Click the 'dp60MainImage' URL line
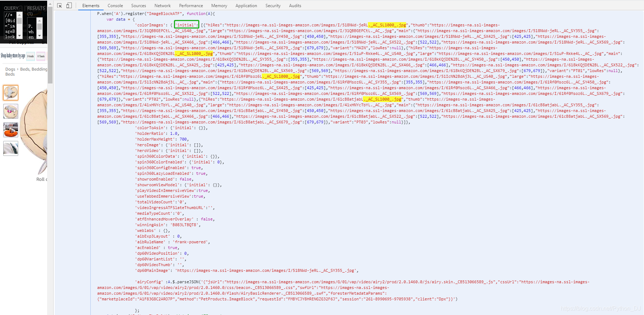644x315 pixels. pyautogui.click(x=247, y=270)
